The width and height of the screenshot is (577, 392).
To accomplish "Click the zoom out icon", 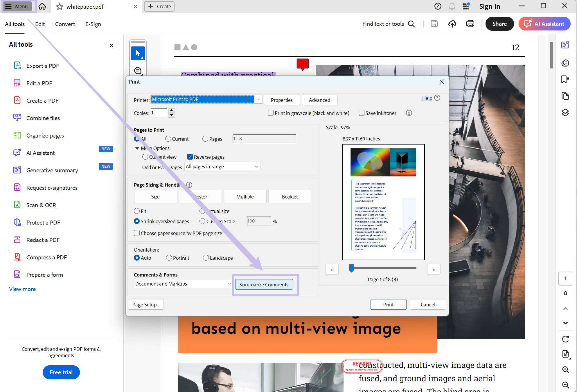I will click(x=565, y=385).
